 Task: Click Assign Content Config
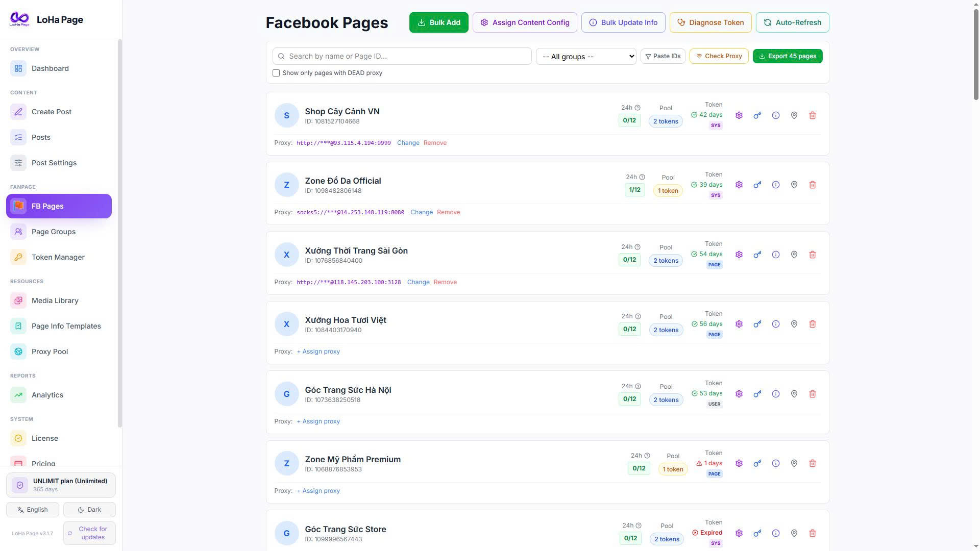525,22
